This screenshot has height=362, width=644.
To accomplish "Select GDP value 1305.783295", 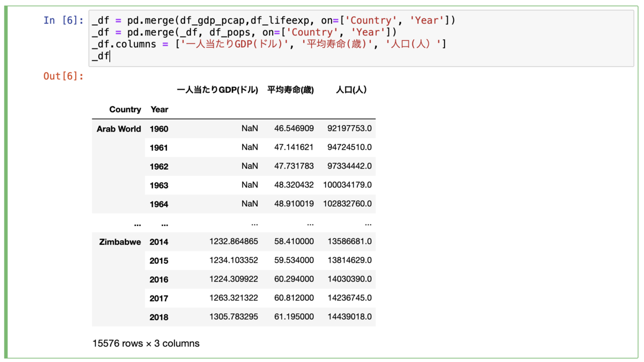I will pyautogui.click(x=233, y=317).
